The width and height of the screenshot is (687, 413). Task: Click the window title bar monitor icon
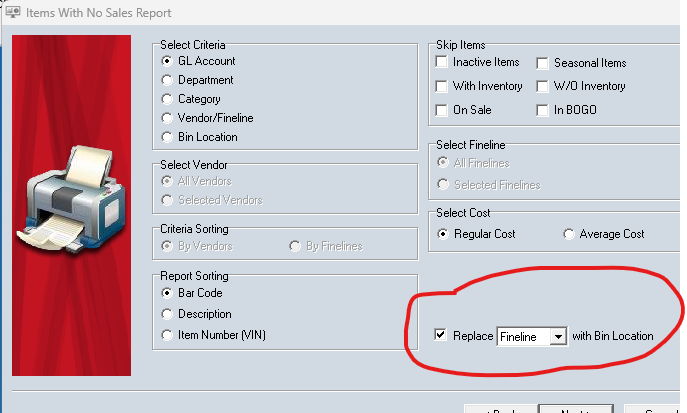point(13,12)
